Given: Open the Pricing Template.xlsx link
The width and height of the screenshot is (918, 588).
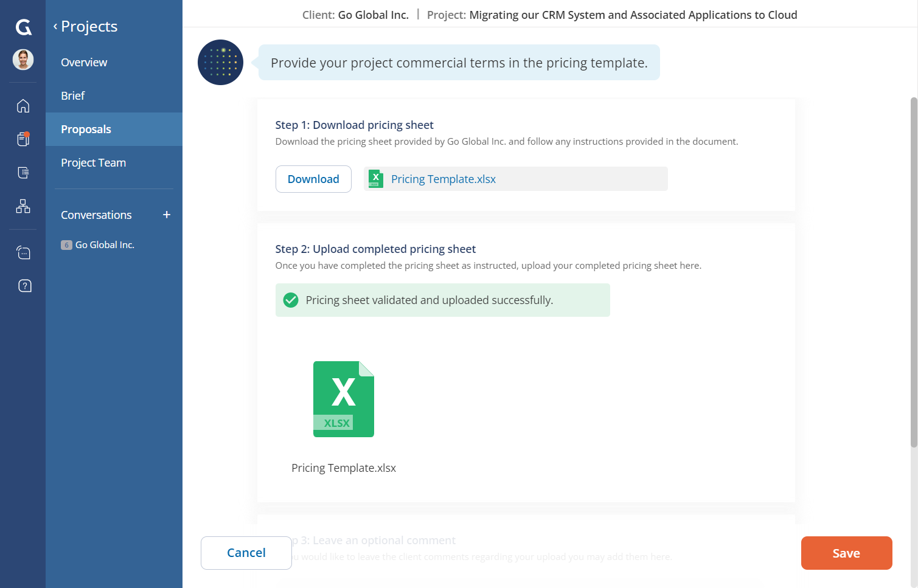Looking at the screenshot, I should click(x=443, y=179).
